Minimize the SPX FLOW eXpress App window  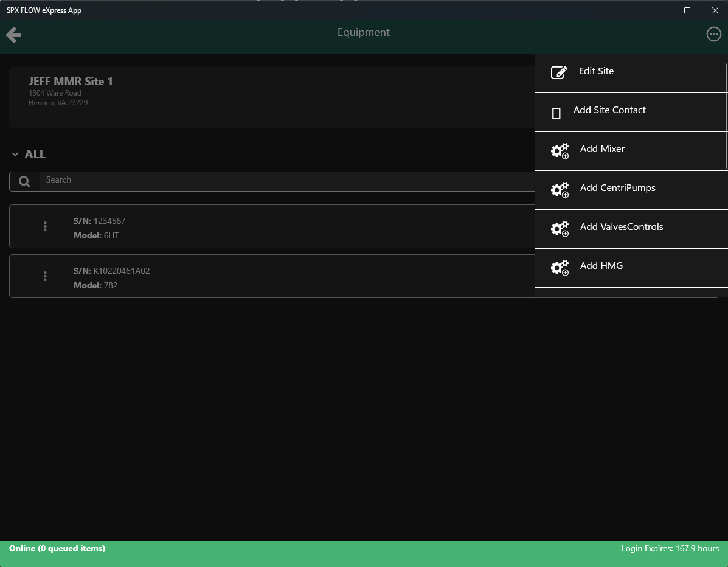tap(659, 10)
